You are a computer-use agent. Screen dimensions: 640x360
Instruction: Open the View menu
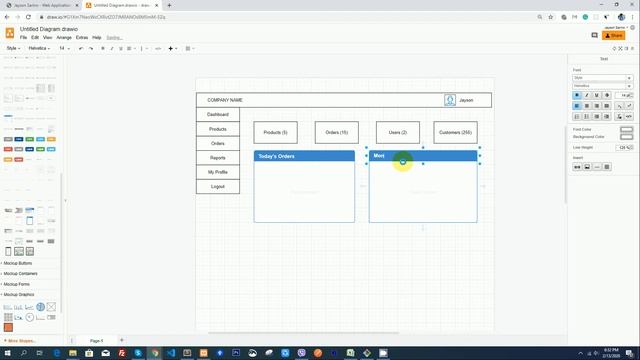[47, 38]
